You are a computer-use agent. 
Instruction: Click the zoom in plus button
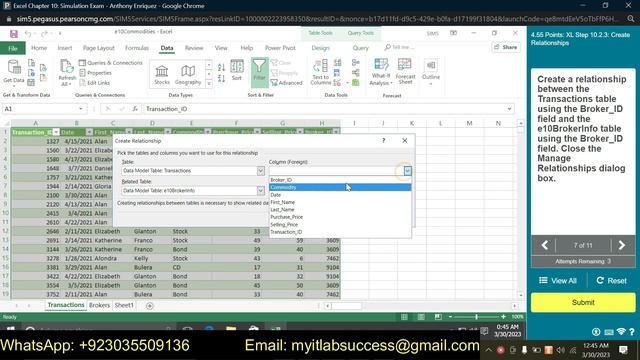503,317
